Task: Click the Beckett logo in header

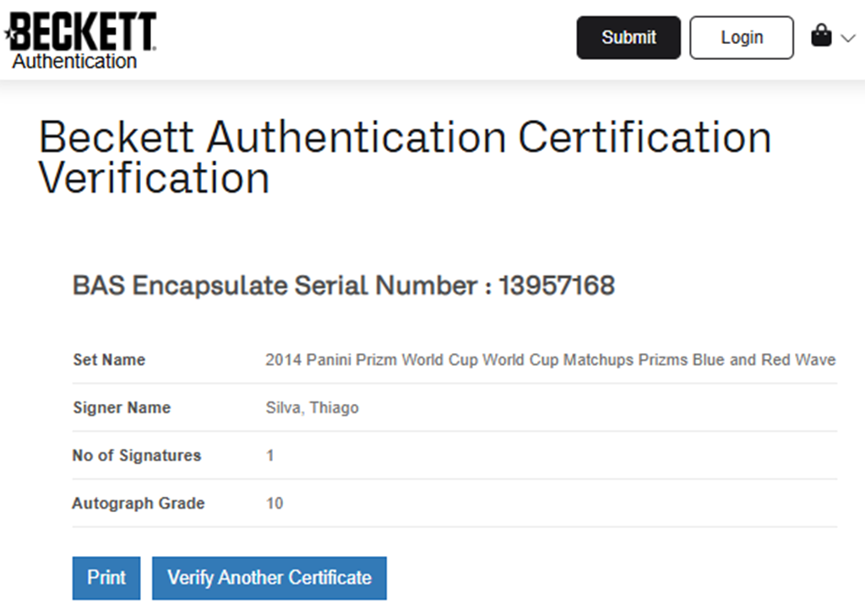Action: click(83, 31)
